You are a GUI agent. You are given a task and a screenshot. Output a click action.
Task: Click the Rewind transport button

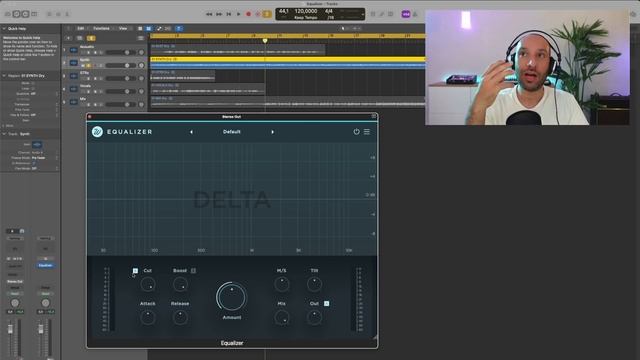(x=209, y=14)
